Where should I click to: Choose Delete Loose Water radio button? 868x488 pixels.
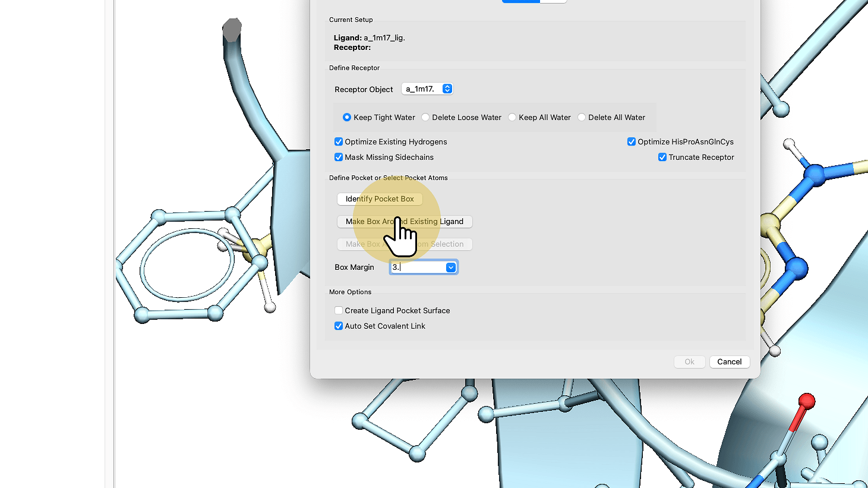pyautogui.click(x=425, y=118)
